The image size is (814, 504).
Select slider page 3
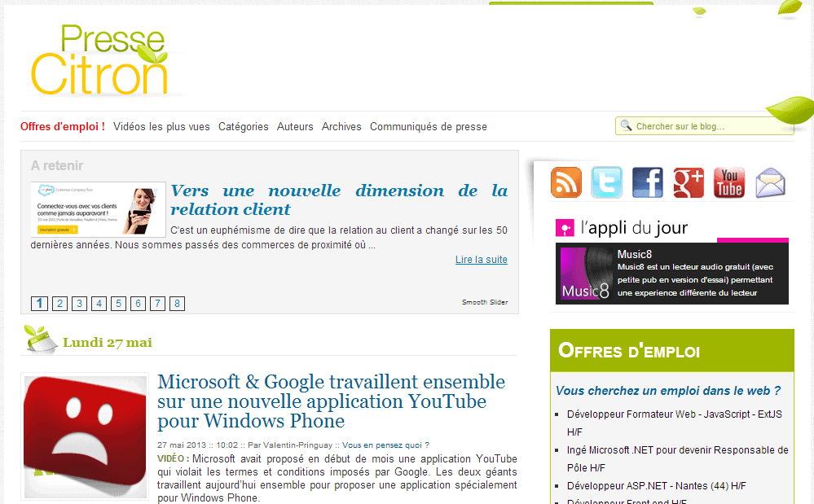tap(79, 304)
